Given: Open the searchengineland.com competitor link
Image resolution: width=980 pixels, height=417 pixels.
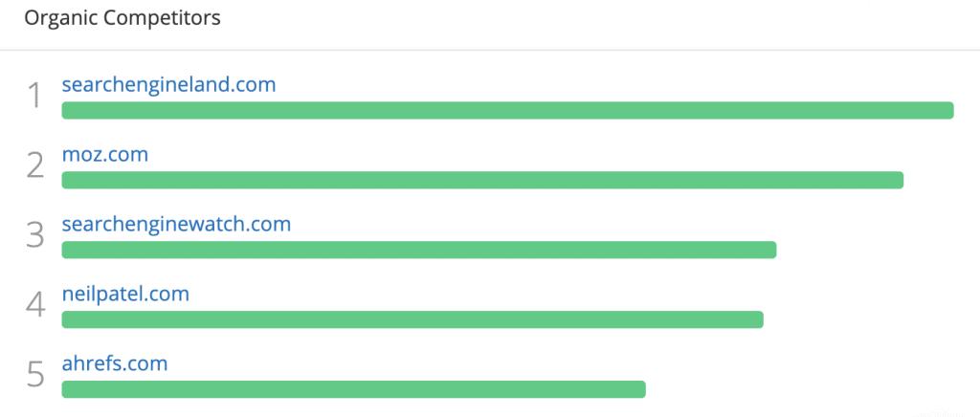Looking at the screenshot, I should point(168,84).
